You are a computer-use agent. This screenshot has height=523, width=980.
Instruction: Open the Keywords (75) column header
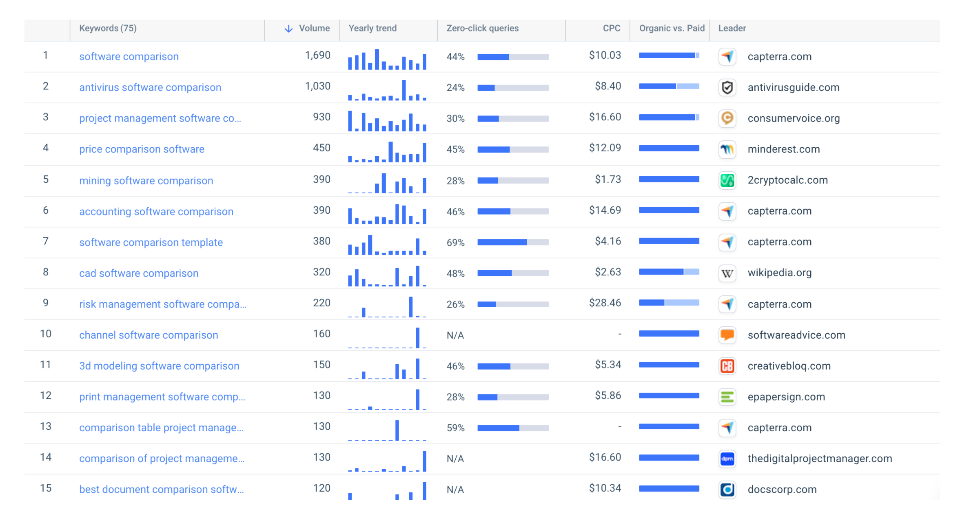108,29
